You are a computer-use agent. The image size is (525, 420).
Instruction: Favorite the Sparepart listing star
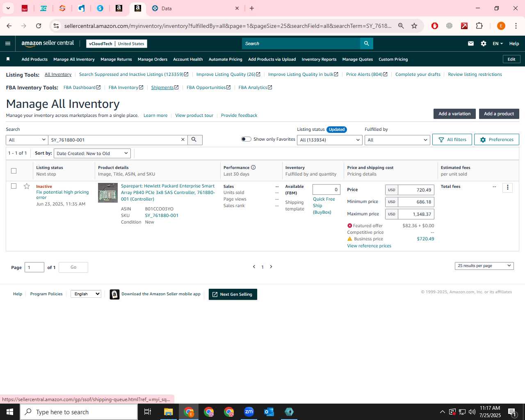tap(27, 186)
